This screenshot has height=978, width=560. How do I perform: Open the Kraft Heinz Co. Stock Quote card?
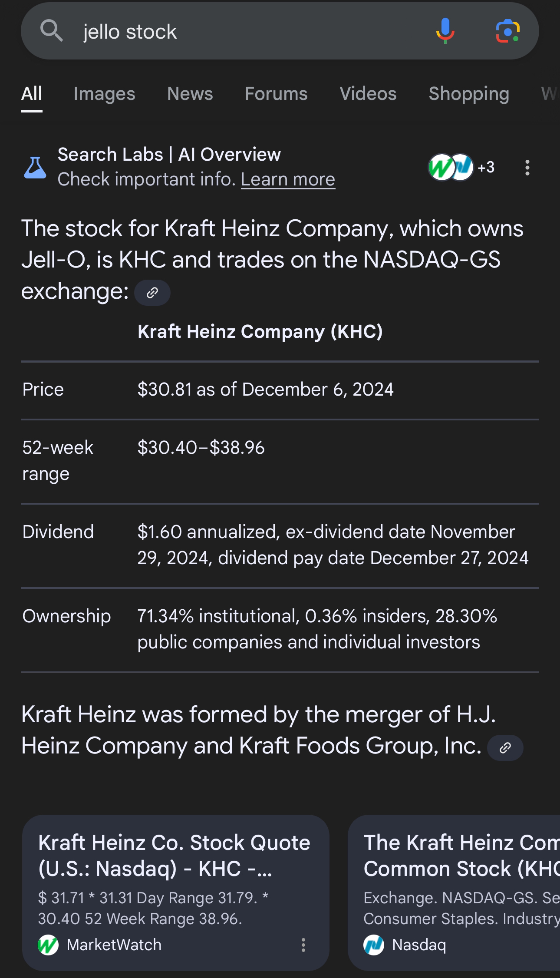point(176,893)
